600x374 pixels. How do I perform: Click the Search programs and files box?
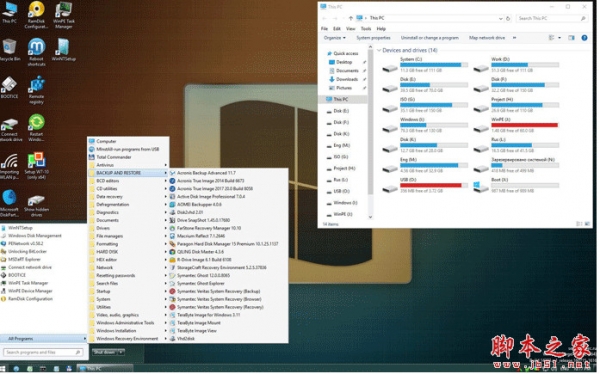(x=43, y=353)
